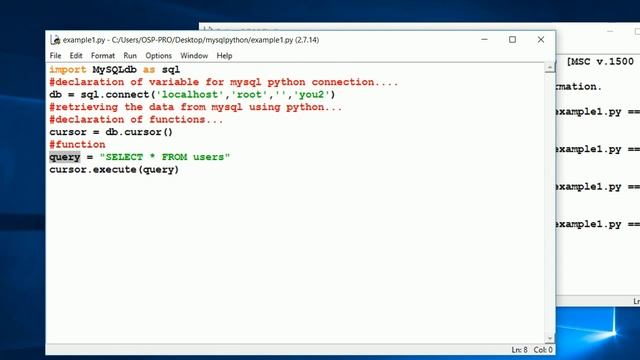
Task: Click the scrollbar up arrow in editor
Action: tap(550, 67)
